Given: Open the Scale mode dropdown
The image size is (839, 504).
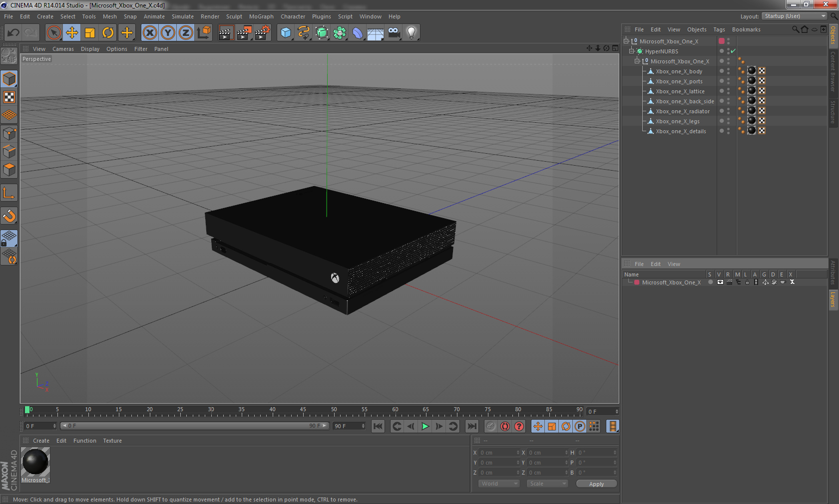Looking at the screenshot, I should point(547,484).
